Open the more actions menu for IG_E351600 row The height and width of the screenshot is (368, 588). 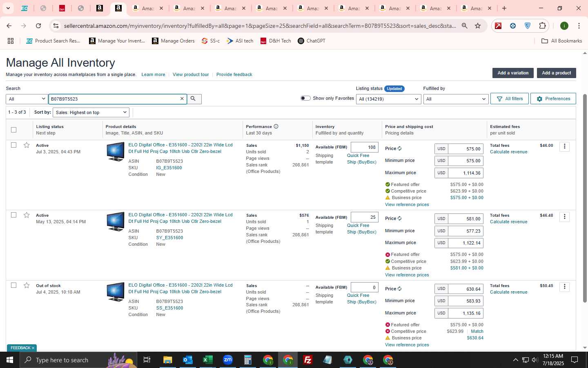564,146
